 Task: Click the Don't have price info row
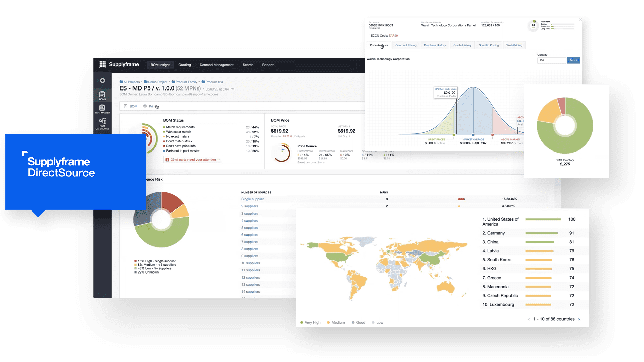[211, 146]
